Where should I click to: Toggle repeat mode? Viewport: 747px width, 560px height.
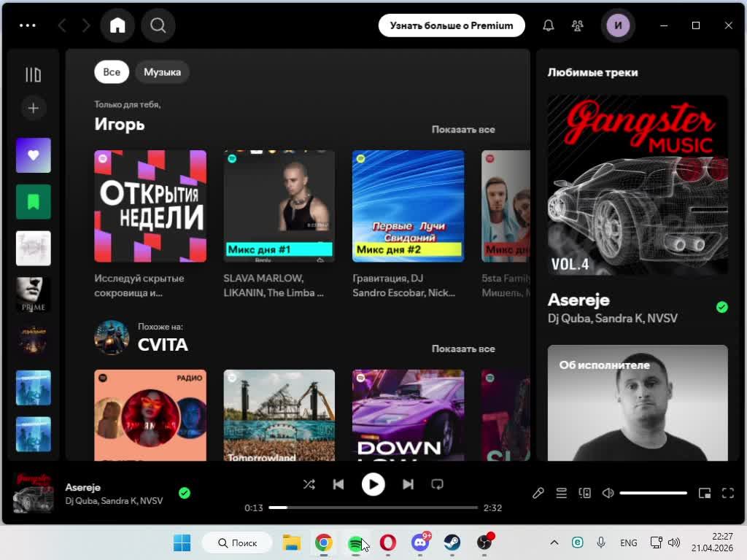(x=438, y=484)
